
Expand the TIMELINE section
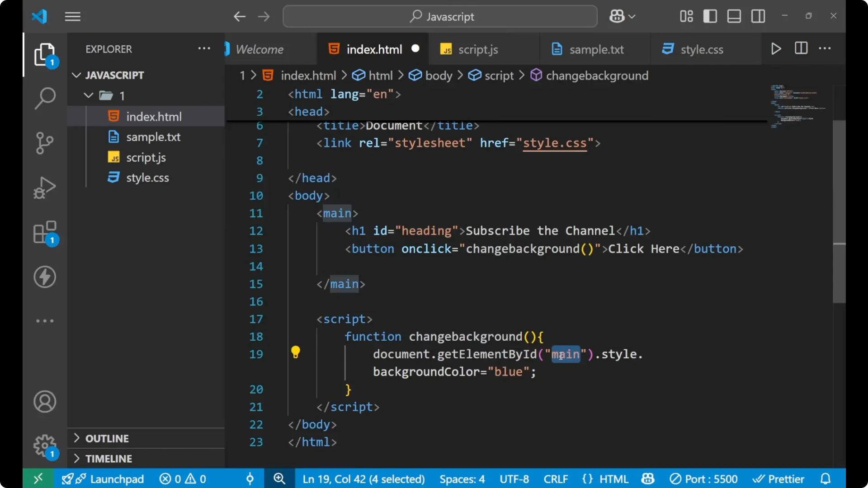tap(108, 458)
